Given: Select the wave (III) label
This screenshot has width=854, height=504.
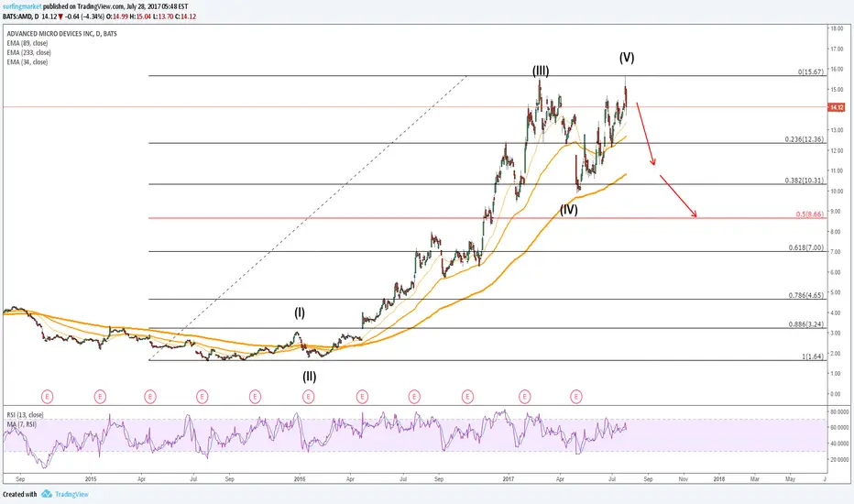Looking at the screenshot, I should tap(541, 71).
